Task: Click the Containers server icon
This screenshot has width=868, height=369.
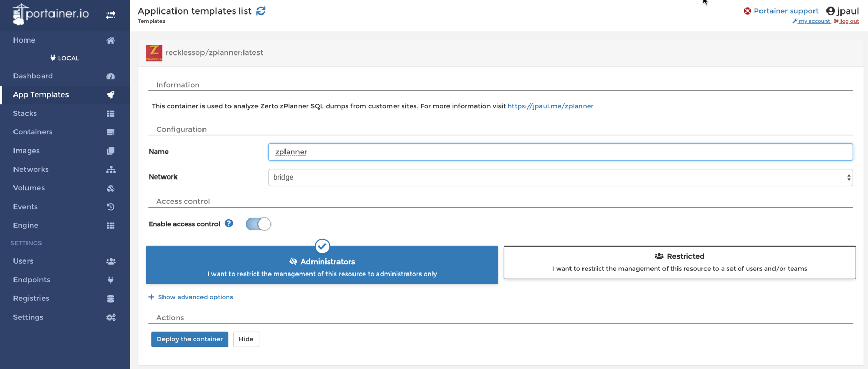Action: pyautogui.click(x=111, y=132)
